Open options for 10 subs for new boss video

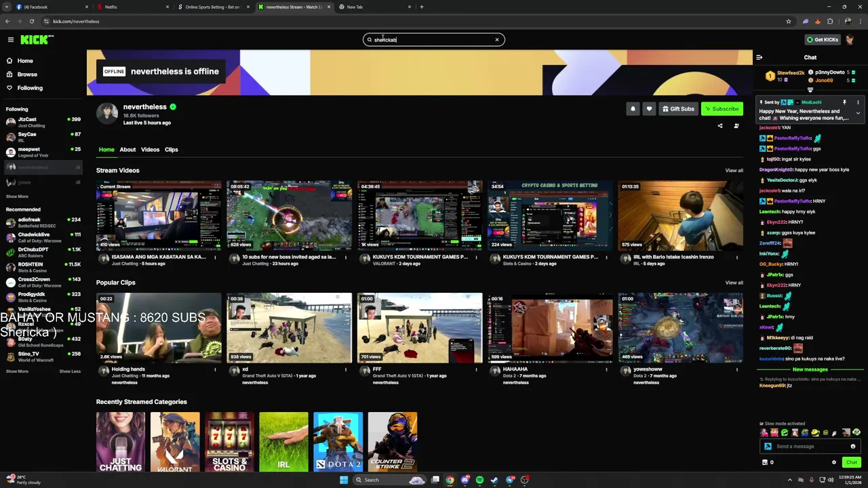click(x=346, y=258)
